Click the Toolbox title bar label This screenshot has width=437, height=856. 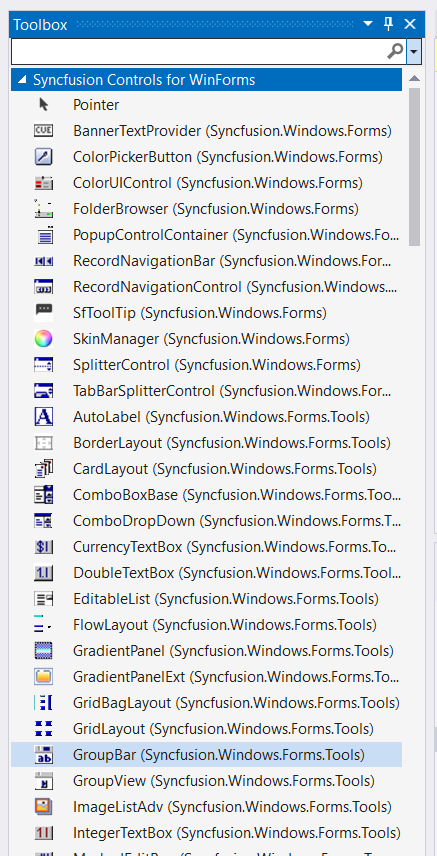tap(40, 25)
